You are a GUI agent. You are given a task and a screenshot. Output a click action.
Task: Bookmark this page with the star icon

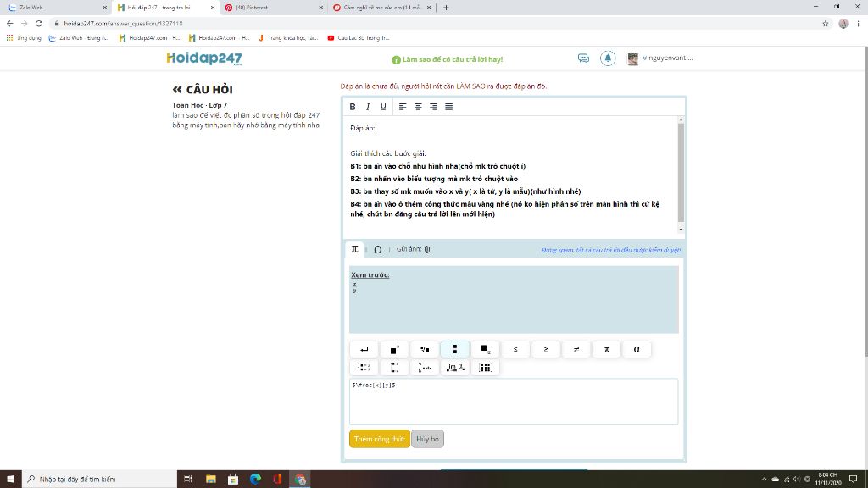click(x=826, y=23)
